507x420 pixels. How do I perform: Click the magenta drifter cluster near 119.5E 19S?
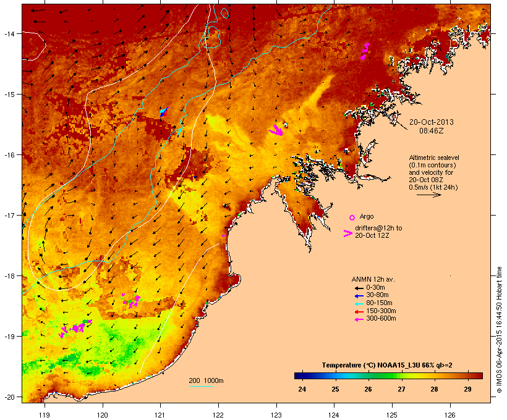pos(75,328)
